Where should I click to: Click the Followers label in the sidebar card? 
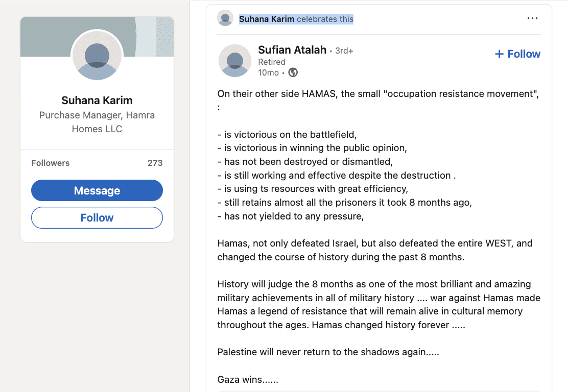51,163
